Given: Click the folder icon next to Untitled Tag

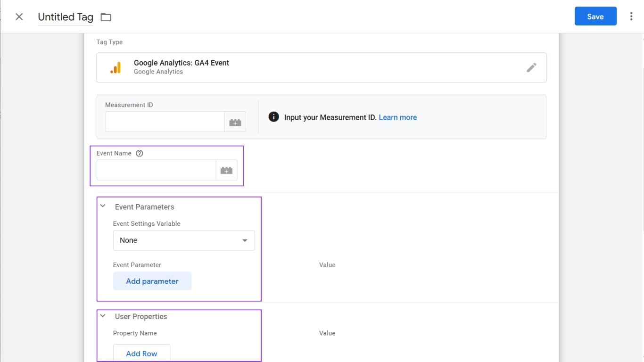Looking at the screenshot, I should (x=105, y=17).
